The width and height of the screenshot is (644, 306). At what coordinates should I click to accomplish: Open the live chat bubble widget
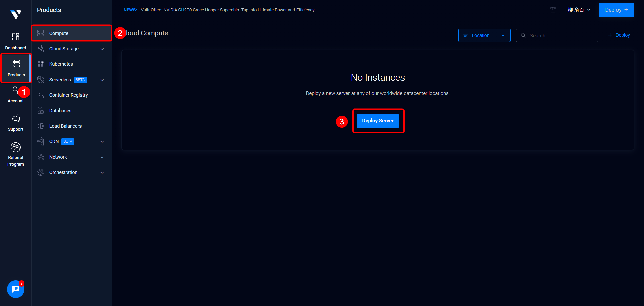pos(16,289)
